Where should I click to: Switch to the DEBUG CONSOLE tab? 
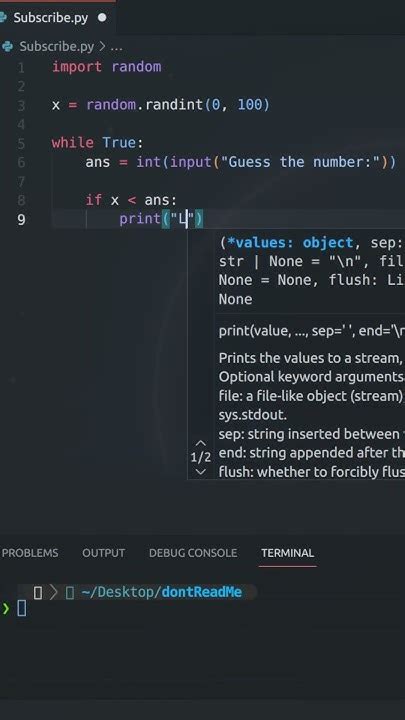click(x=193, y=553)
